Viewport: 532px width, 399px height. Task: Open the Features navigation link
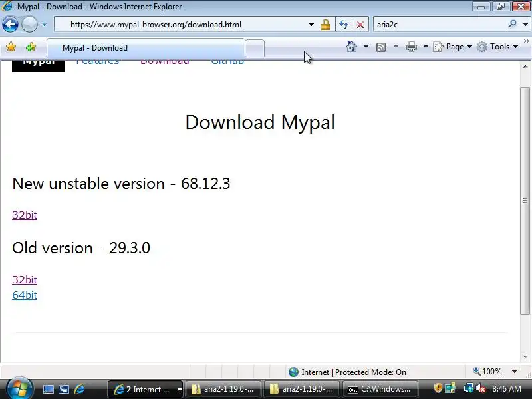tap(97, 62)
